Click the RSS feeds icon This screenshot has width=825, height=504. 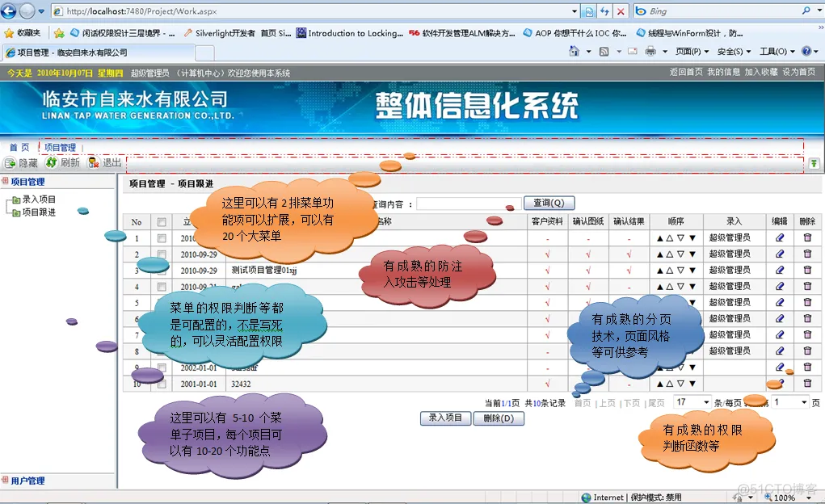pyautogui.click(x=604, y=51)
